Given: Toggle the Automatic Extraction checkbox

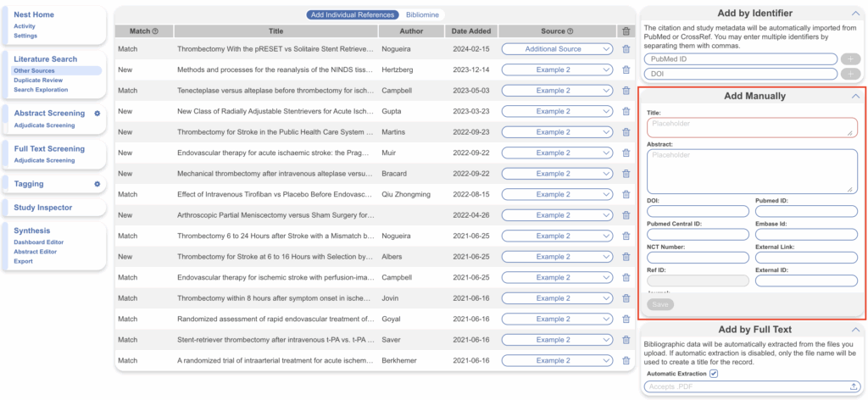Looking at the screenshot, I should point(714,374).
